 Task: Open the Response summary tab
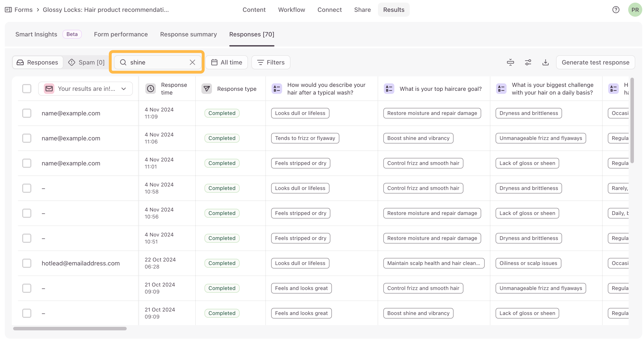tap(189, 34)
